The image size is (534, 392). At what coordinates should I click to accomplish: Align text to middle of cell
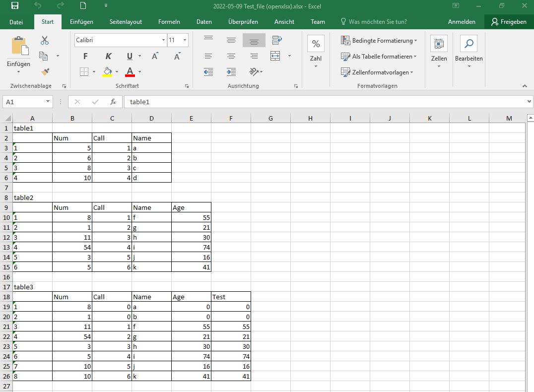[x=231, y=40]
